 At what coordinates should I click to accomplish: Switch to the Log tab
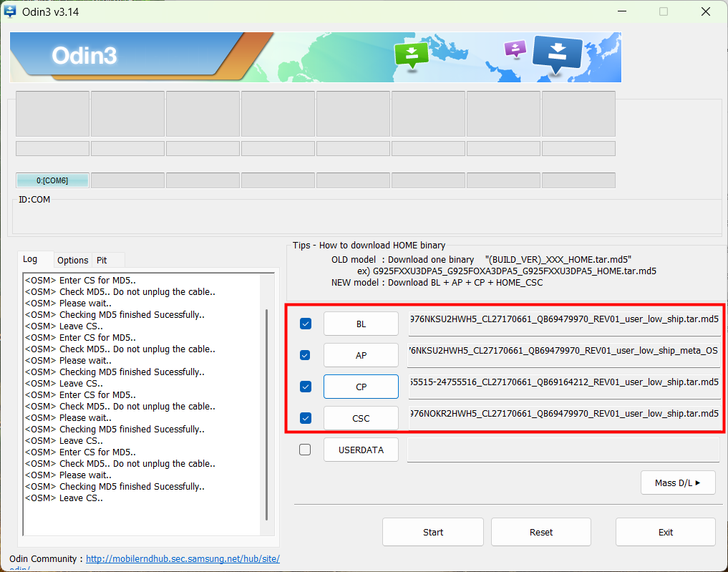tap(30, 259)
